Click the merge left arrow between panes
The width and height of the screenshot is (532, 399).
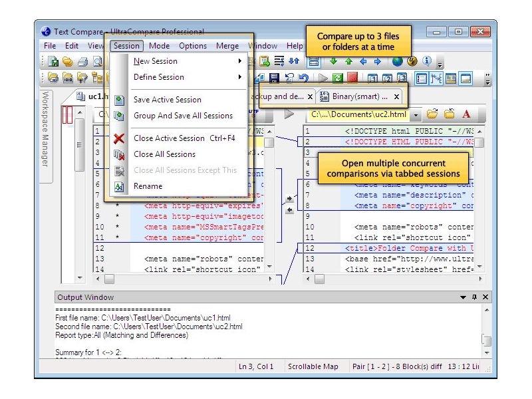[x=289, y=210]
